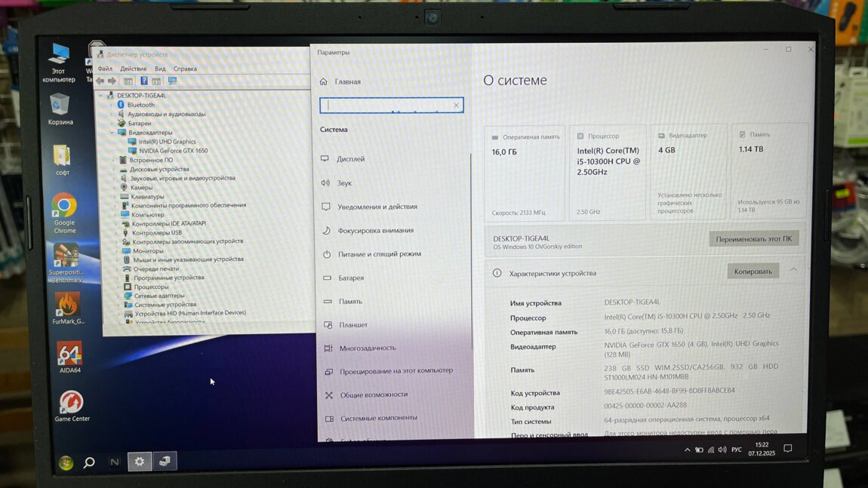The height and width of the screenshot is (488, 868).
Task: Open the Game Center desktop shortcut
Action: pyautogui.click(x=72, y=403)
